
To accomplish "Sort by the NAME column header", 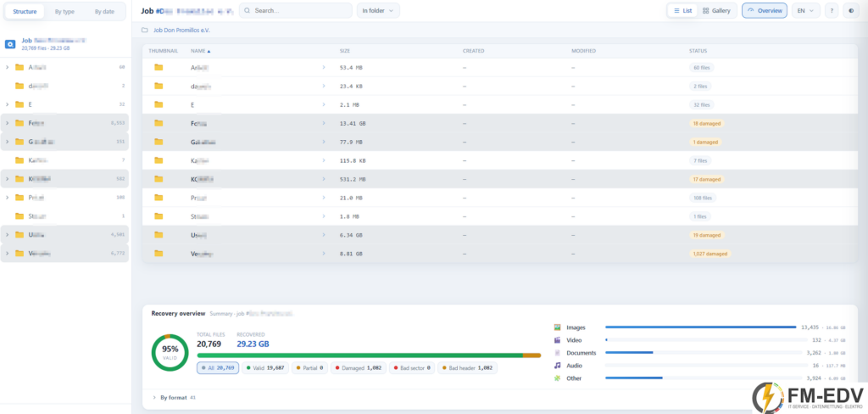I will point(200,51).
